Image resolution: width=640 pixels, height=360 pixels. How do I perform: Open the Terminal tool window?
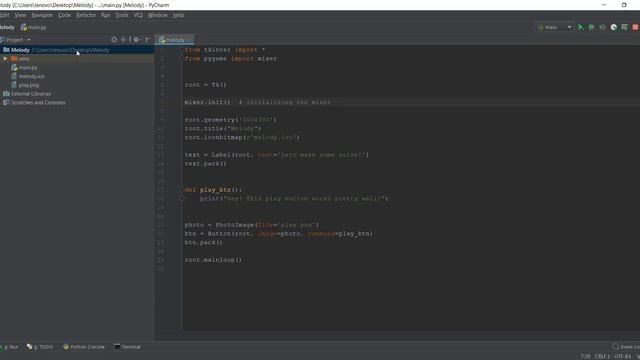pos(127,347)
